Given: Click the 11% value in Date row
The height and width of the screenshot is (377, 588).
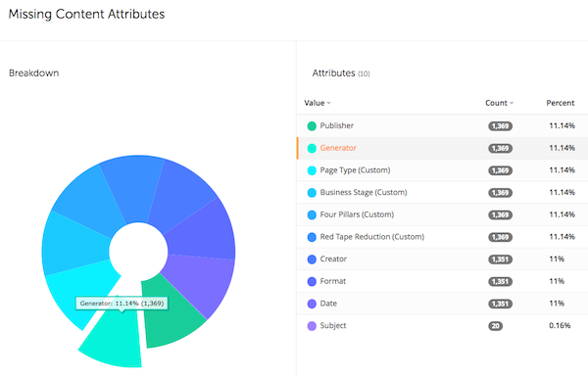Looking at the screenshot, I should click(557, 304).
